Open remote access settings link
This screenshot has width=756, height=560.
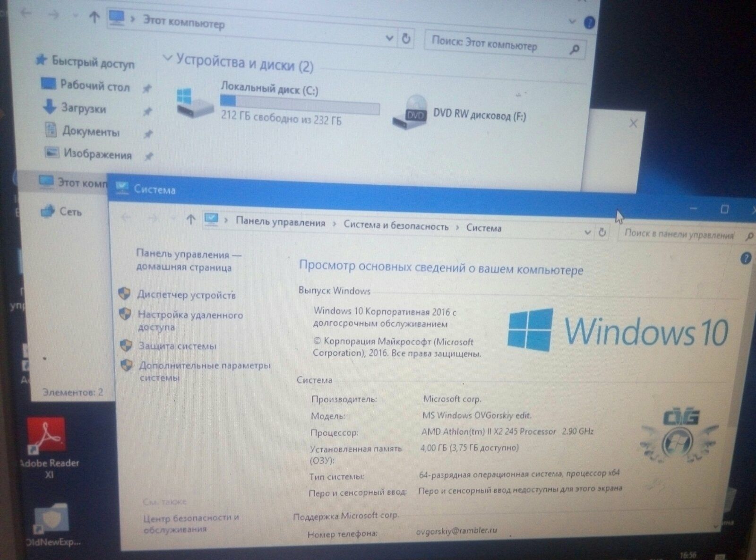tap(190, 321)
